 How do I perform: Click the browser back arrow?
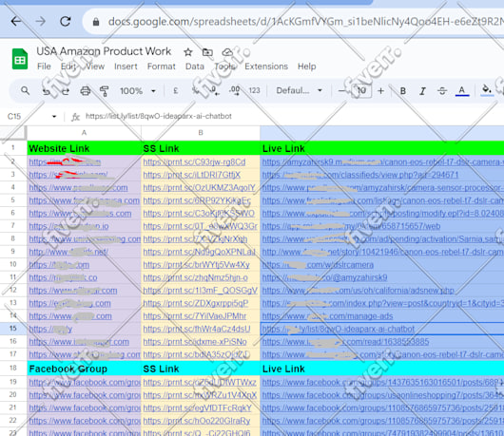click(16, 21)
